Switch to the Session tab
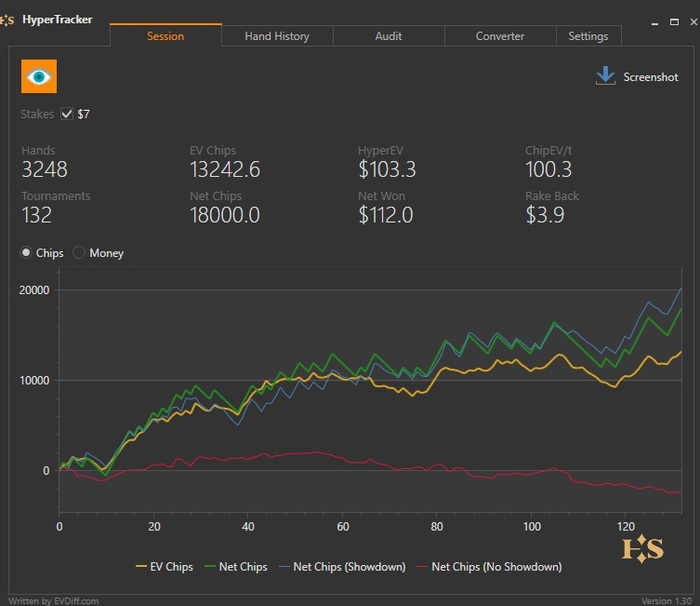The height and width of the screenshot is (606, 700). tap(166, 36)
